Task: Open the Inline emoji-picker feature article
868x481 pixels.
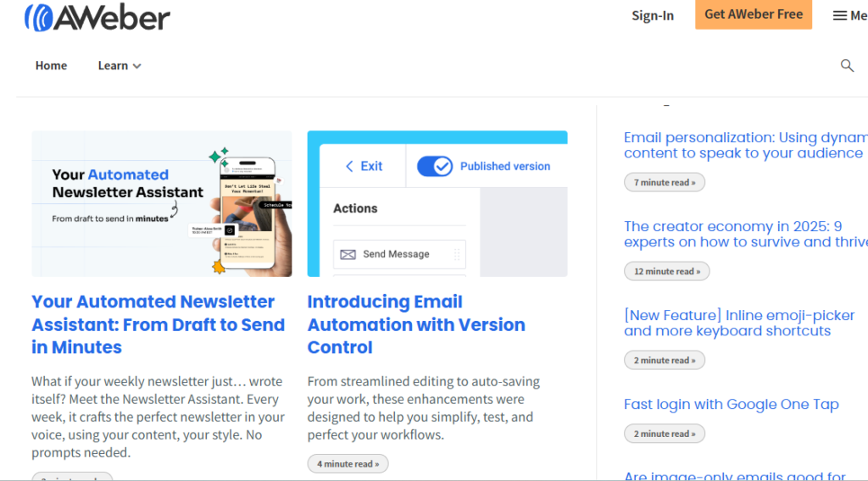Action: [x=739, y=323]
